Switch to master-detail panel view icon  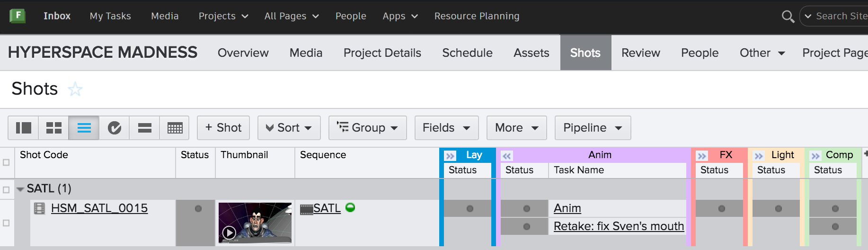(x=24, y=128)
